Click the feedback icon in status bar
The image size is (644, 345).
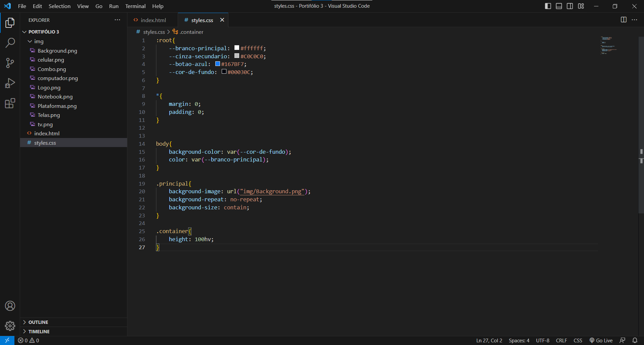pos(623,340)
